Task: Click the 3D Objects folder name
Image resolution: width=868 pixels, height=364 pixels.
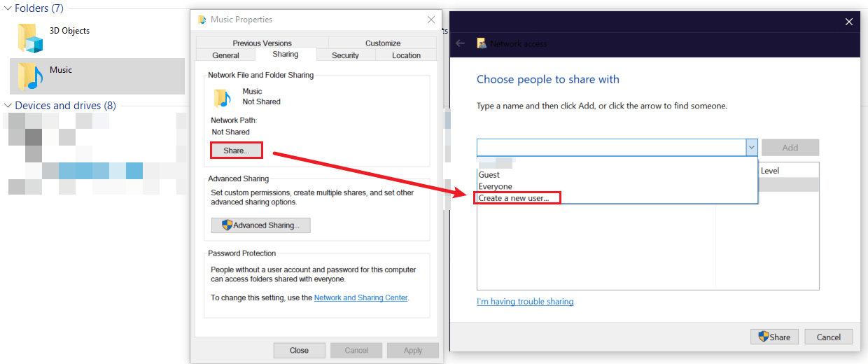Action: point(69,31)
